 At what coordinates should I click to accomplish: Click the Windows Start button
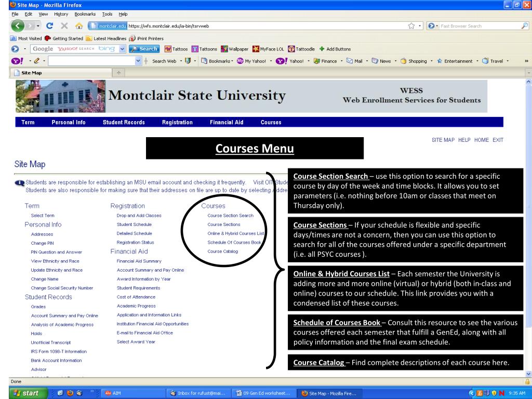(x=29, y=393)
